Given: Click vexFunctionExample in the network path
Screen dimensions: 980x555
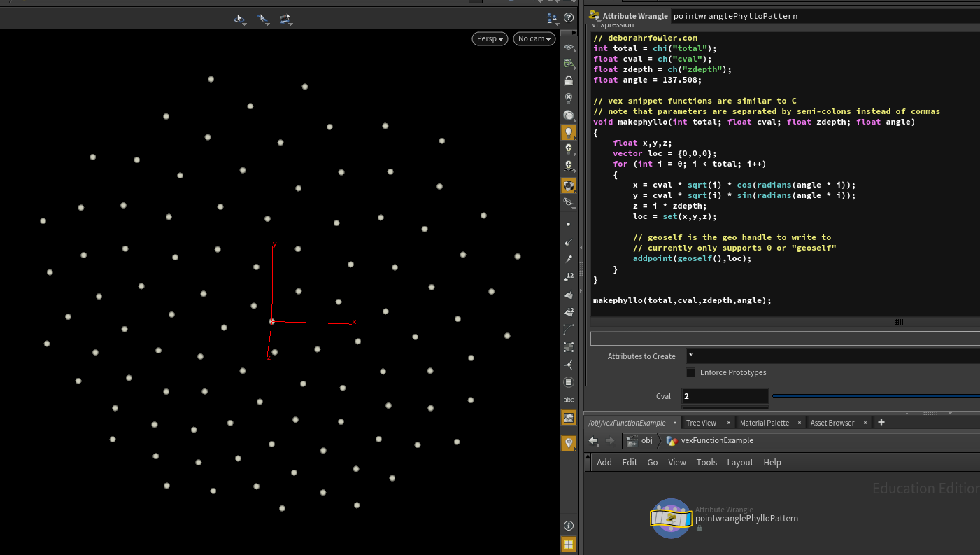Looking at the screenshot, I should 716,441.
